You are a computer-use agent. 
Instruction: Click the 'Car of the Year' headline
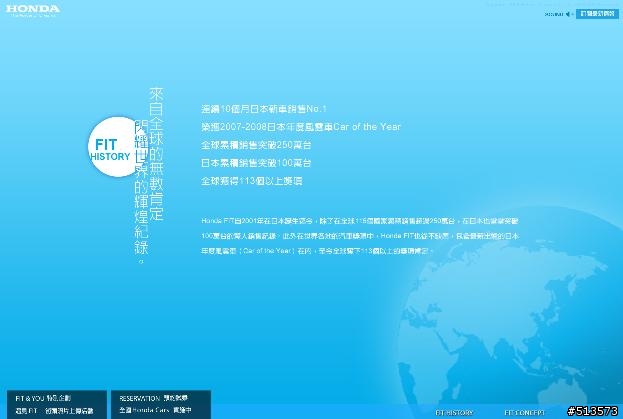301,127
